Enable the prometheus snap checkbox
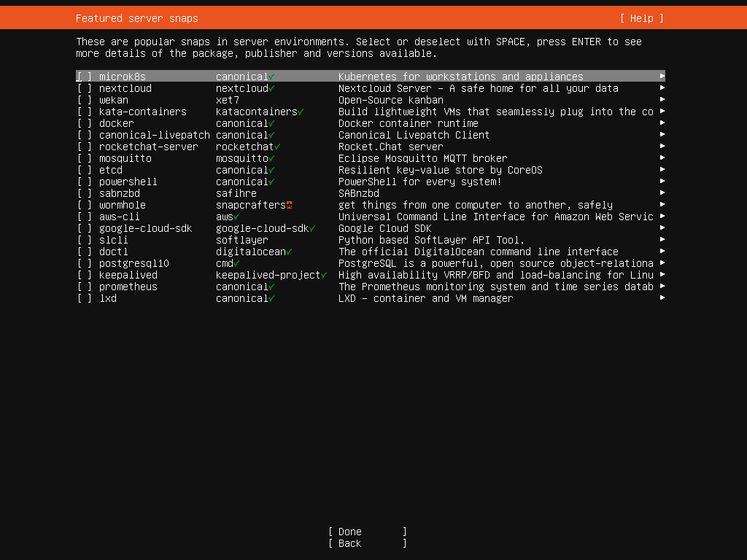Screen dimensions: 747x560 [84, 287]
